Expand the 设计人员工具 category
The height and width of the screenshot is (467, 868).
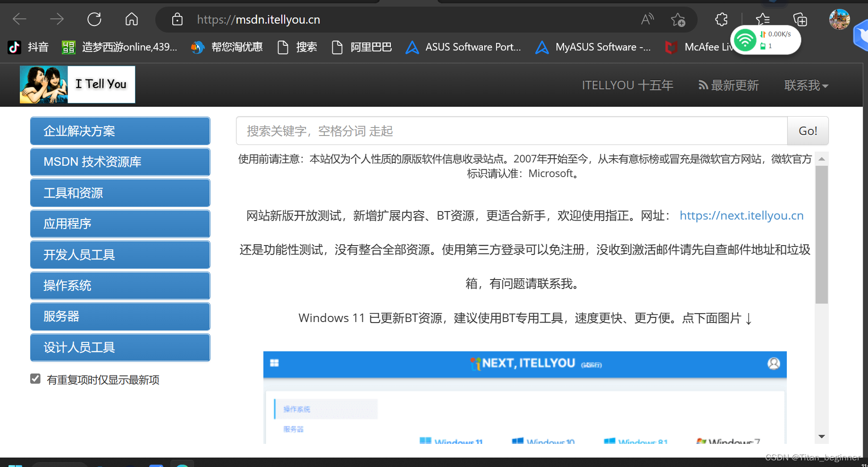coord(120,348)
